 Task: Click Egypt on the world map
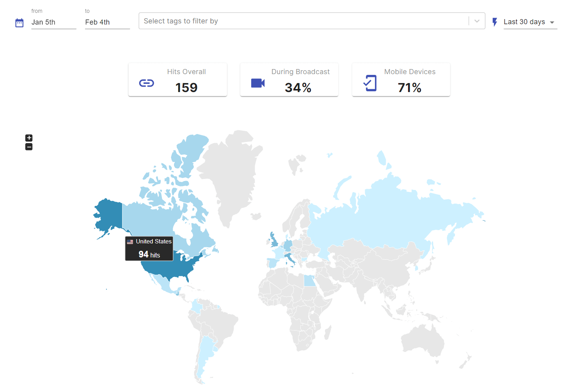coord(310,280)
